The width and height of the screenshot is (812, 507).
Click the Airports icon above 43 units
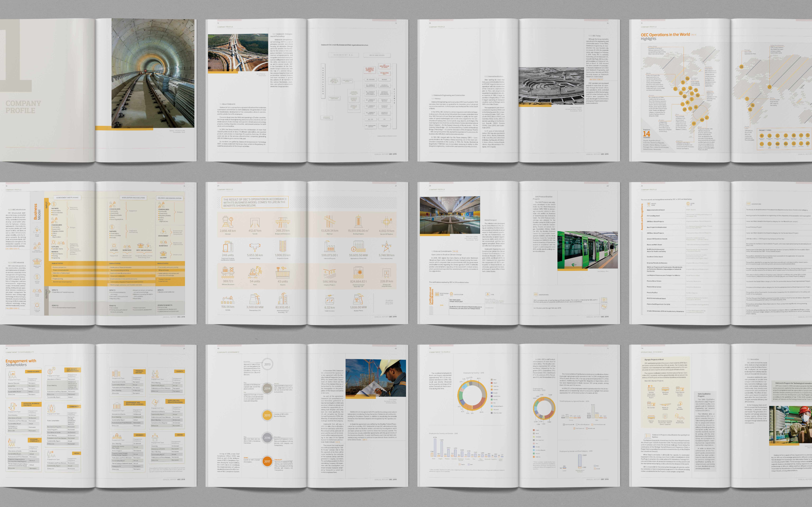(x=283, y=273)
